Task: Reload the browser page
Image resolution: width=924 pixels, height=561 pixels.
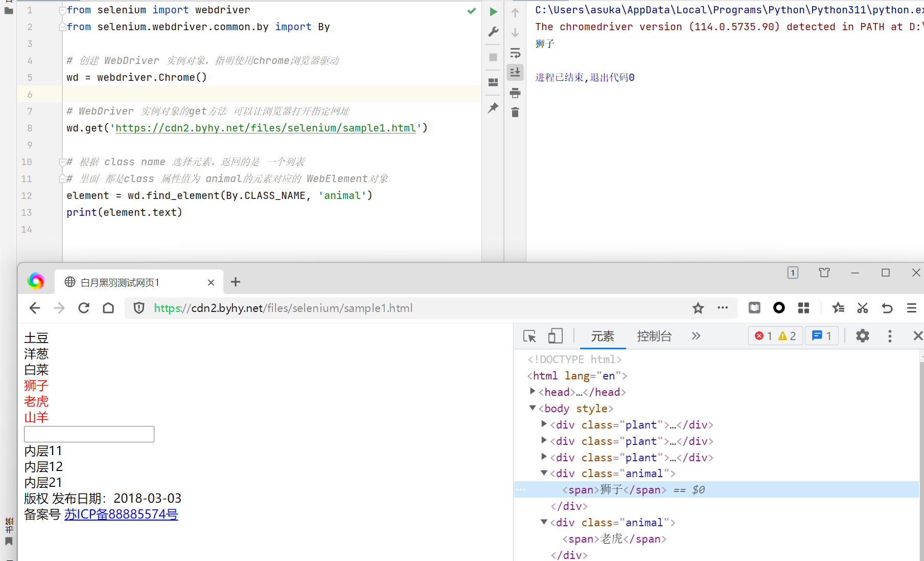Action: 84,308
